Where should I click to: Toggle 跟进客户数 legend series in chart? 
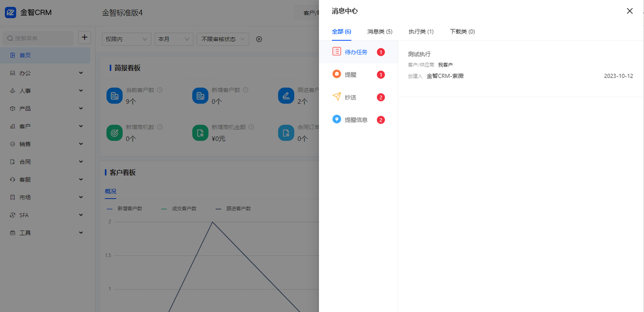point(233,209)
